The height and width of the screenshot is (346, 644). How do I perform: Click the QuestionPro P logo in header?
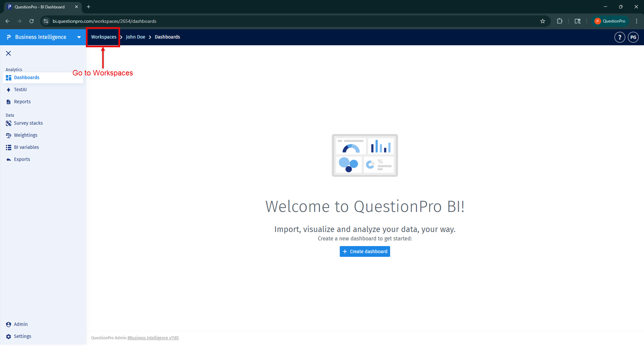(x=9, y=37)
